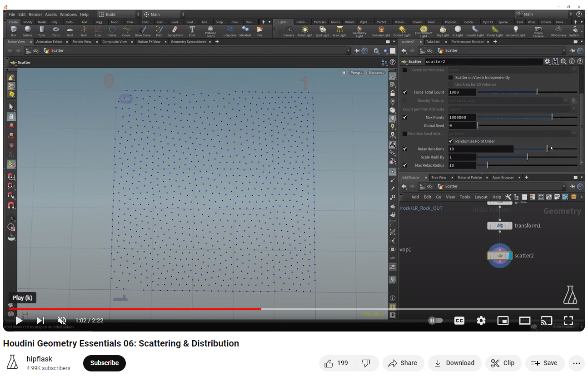Subscribe to the hipflask channel
The image size is (588, 376).
105,363
